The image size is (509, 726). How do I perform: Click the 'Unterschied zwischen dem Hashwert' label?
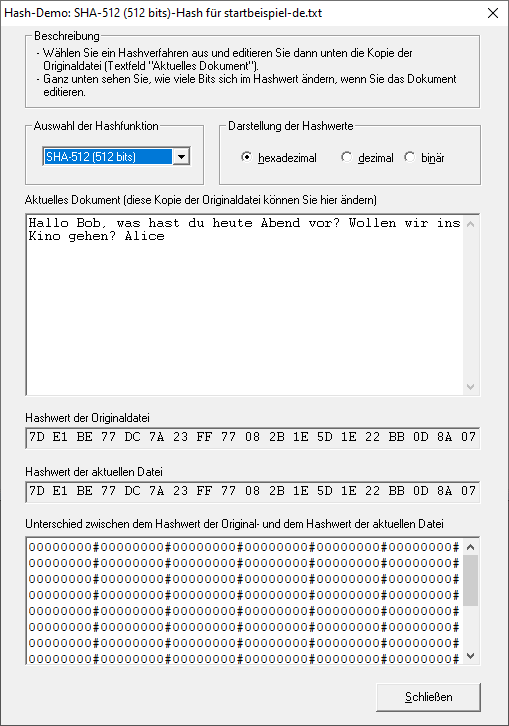pos(234,524)
